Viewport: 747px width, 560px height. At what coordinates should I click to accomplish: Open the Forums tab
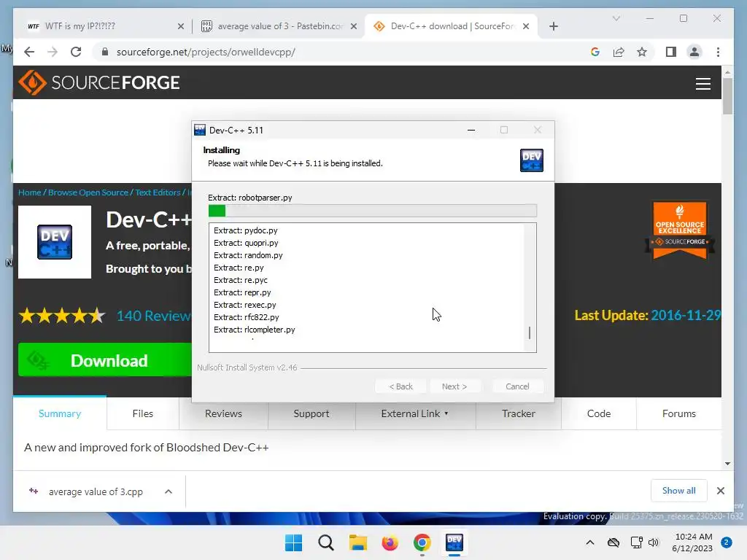coord(679,413)
